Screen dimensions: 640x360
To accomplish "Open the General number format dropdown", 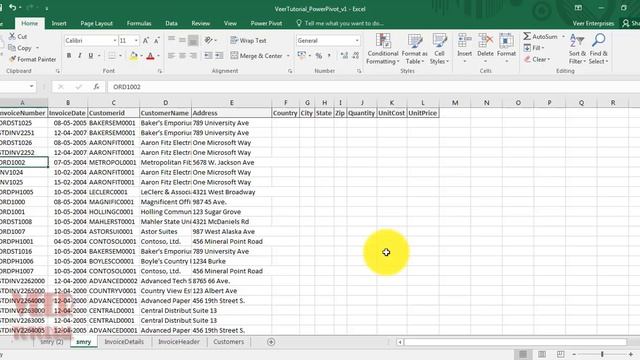I will click(357, 40).
